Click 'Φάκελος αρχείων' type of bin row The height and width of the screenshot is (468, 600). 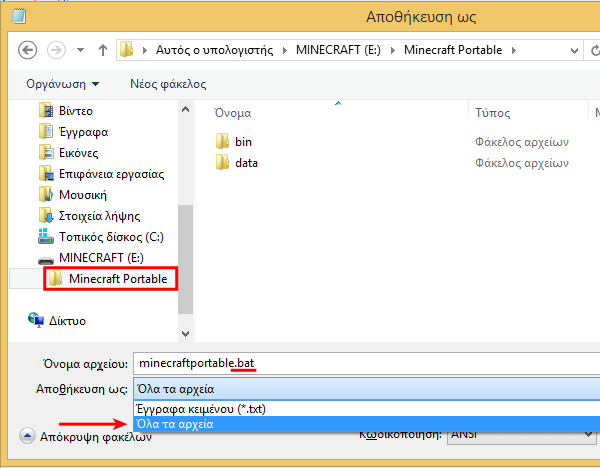click(x=522, y=142)
